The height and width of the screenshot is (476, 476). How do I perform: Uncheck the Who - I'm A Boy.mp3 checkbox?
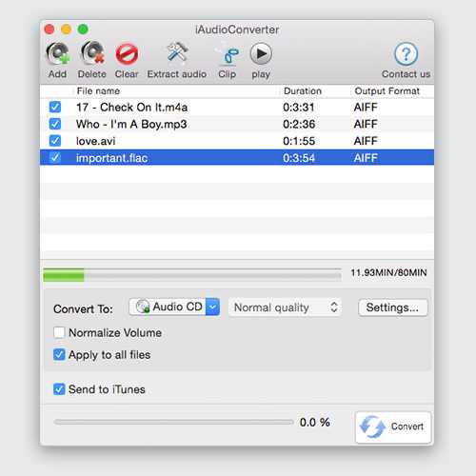(x=55, y=124)
